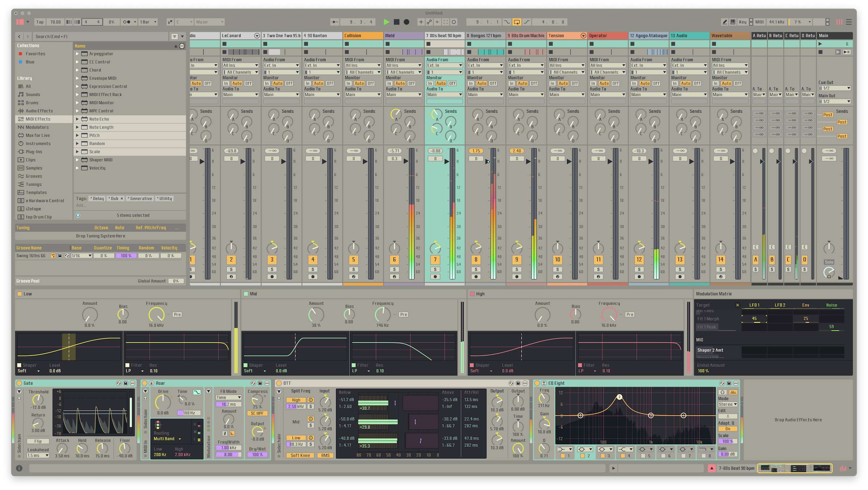868x490 pixels.
Task: Open Roar Routing Multi Band dropdown
Action: [x=167, y=439]
